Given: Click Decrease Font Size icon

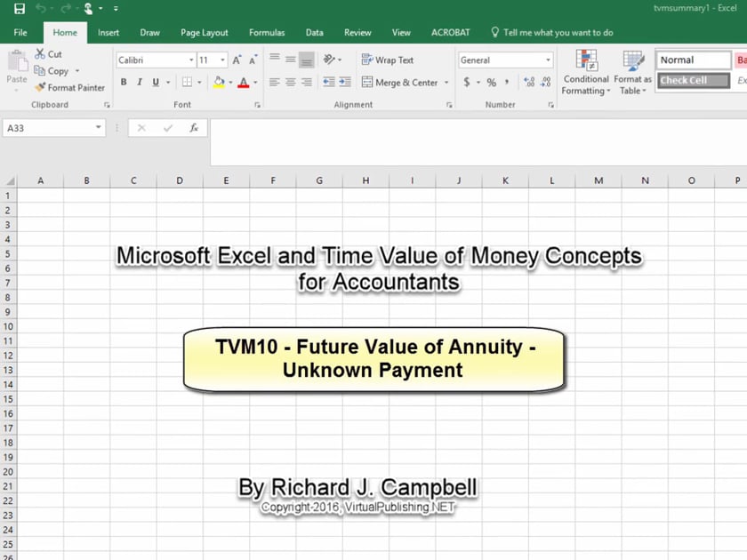Looking at the screenshot, I should pos(253,60).
